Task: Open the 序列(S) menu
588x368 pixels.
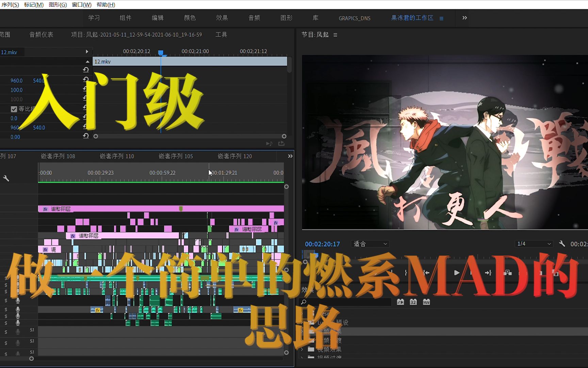Action: (10, 4)
